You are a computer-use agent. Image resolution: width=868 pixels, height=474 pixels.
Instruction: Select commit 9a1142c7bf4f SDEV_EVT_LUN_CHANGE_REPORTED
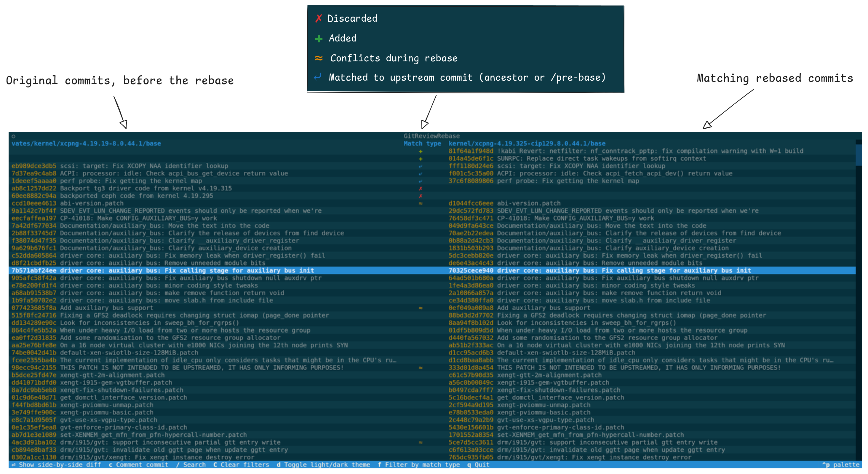pos(167,211)
